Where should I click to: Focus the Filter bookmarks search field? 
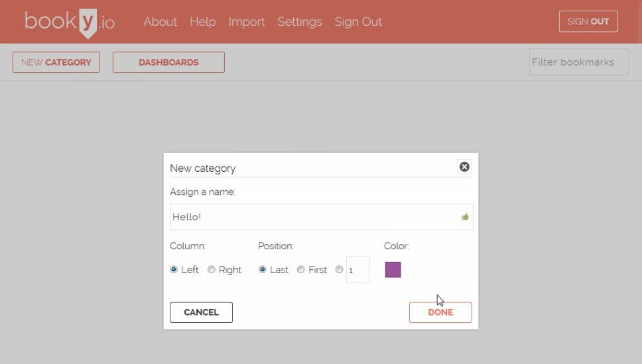pyautogui.click(x=578, y=62)
